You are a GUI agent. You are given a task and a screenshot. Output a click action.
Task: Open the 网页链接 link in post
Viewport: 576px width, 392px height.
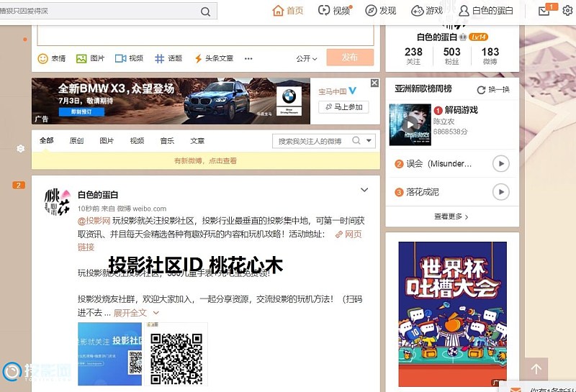point(349,234)
